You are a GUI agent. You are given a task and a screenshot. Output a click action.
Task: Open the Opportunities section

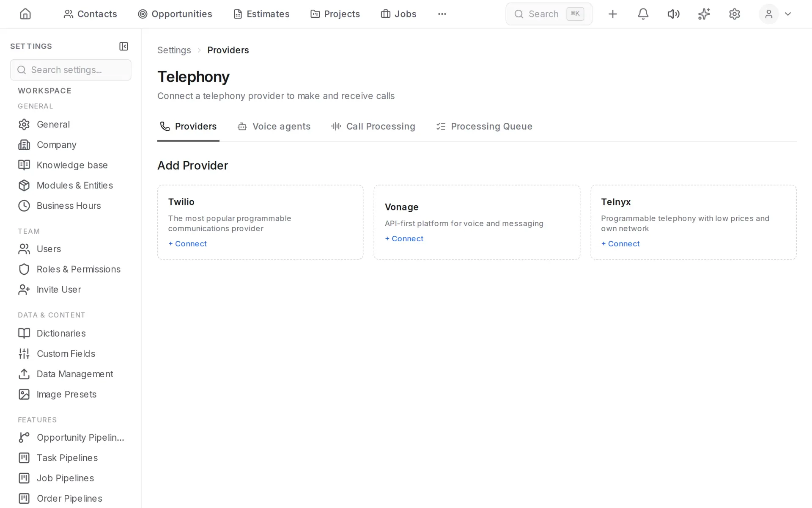[x=175, y=14]
